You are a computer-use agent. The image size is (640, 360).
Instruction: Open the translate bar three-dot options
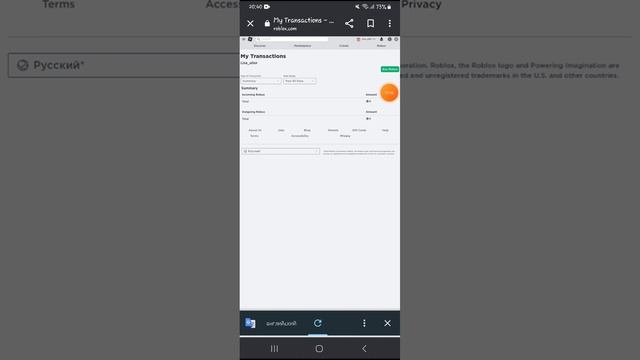click(364, 323)
